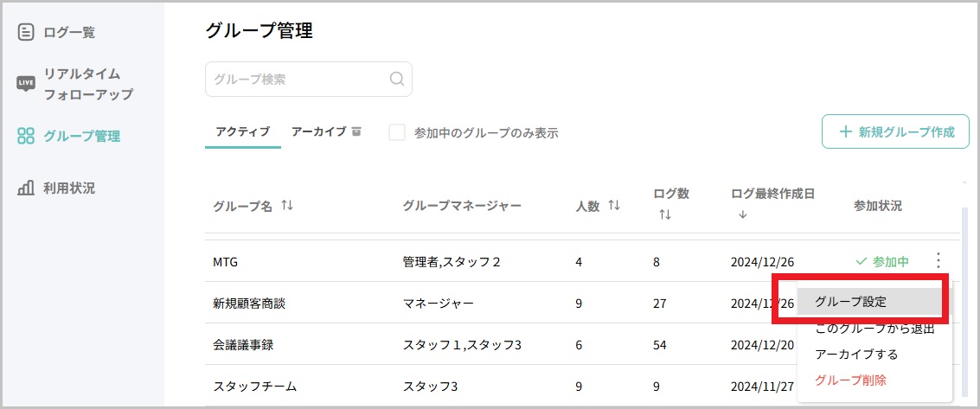Click the 参加中 status in MTG row
980x409 pixels.
882,262
